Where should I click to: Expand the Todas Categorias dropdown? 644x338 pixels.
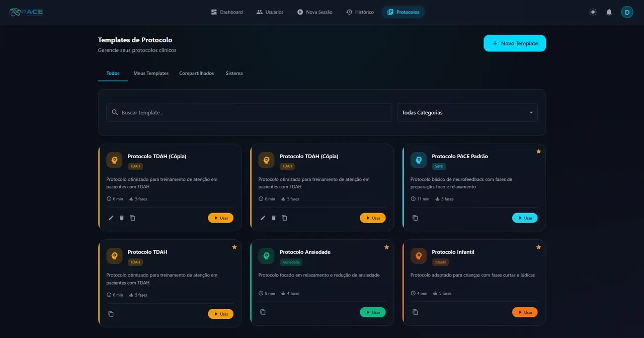[467, 112]
